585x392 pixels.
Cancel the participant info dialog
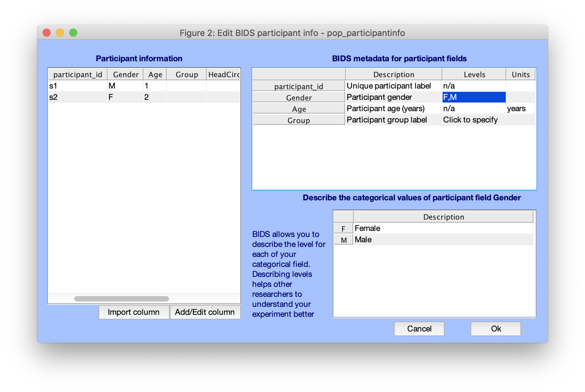coord(419,329)
